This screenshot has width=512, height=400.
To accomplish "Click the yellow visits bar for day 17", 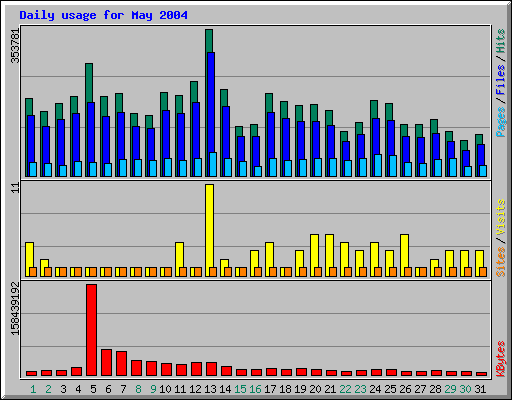I will (269, 255).
